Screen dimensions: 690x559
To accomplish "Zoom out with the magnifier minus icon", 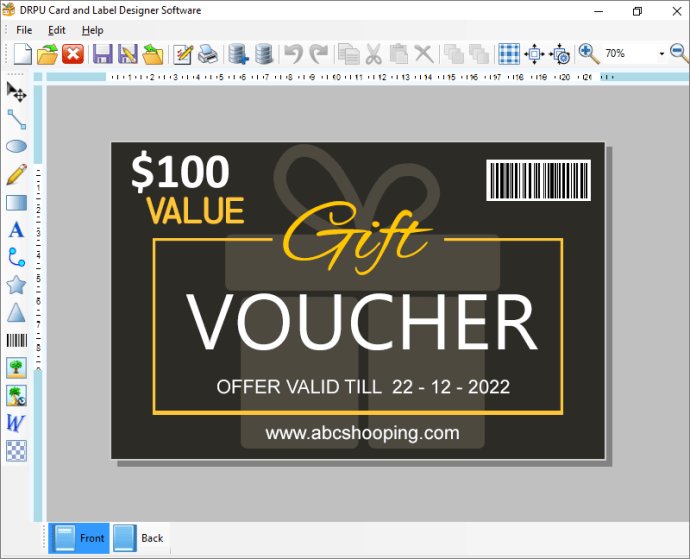I will [679, 54].
